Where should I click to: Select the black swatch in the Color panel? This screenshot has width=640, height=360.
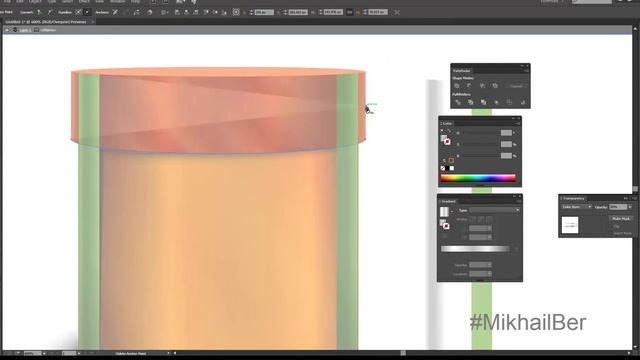tap(447, 168)
